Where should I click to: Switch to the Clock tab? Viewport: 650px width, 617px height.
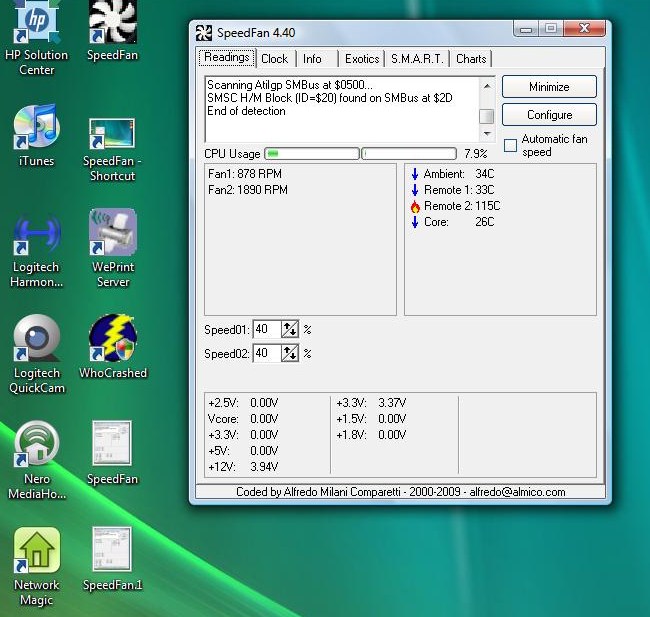(274, 59)
